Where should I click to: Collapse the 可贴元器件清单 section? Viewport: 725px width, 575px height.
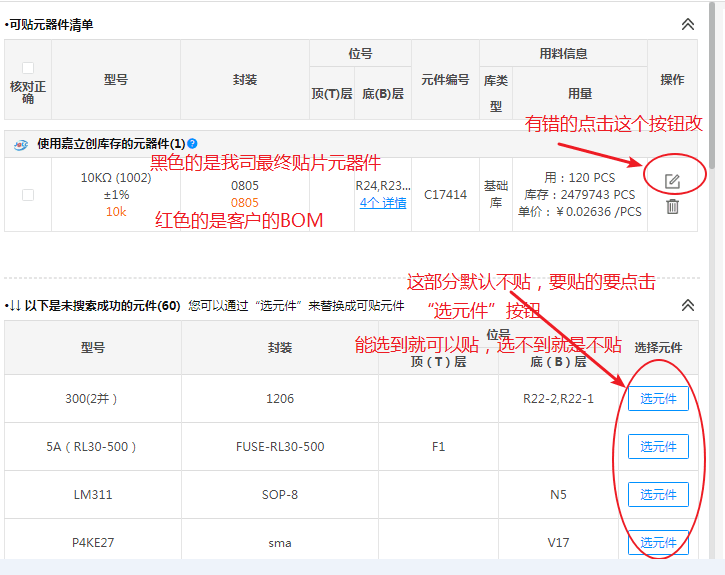pyautogui.click(x=687, y=24)
